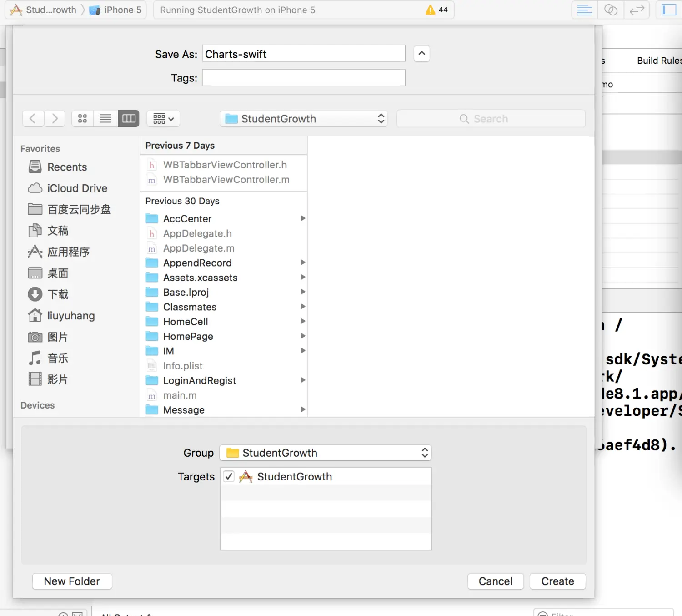Expand the Base.lproj arrow
The width and height of the screenshot is (682, 616).
[x=302, y=292]
